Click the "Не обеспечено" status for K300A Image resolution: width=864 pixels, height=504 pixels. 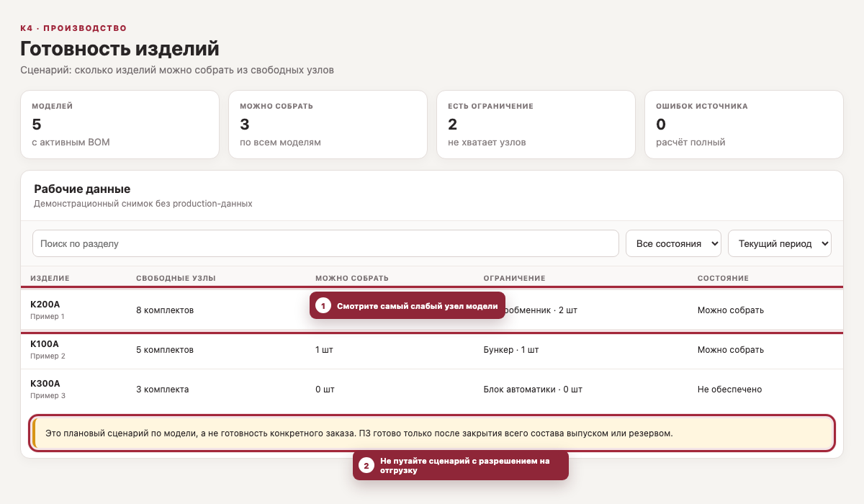729,390
